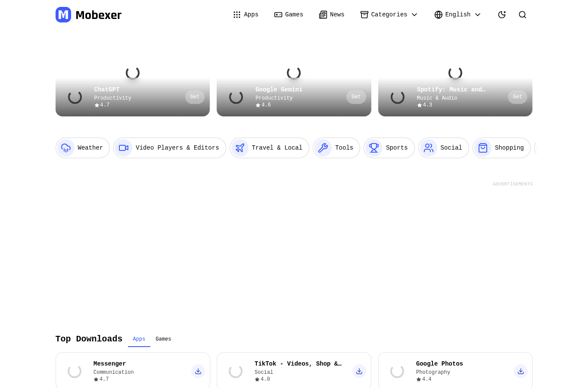Get the Google Gemini app
588x388 pixels.
[x=356, y=97]
